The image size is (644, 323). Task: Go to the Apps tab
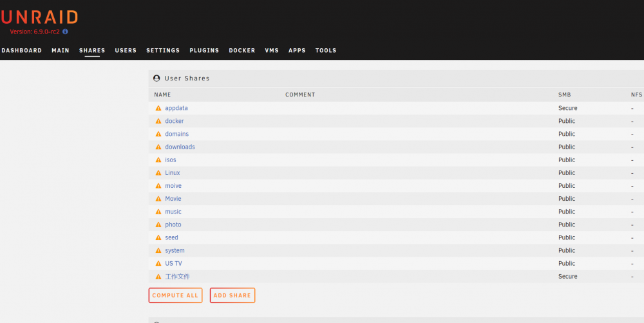coord(297,50)
